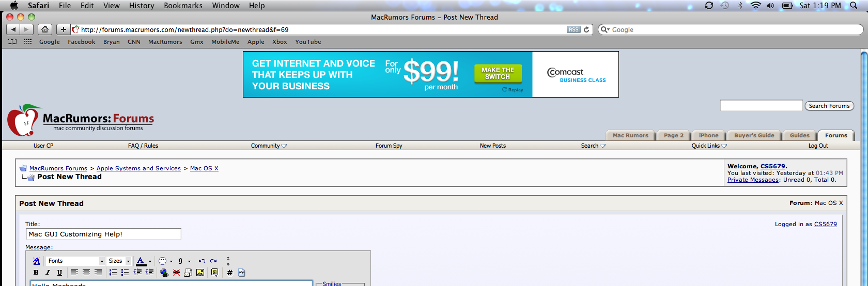Expand the Quick Links menu
The image size is (868, 286).
[709, 146]
